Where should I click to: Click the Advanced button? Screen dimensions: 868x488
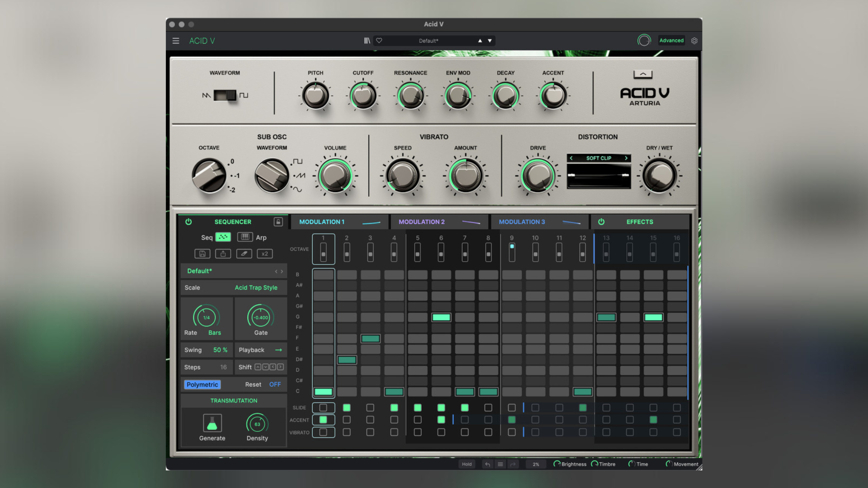coord(671,40)
